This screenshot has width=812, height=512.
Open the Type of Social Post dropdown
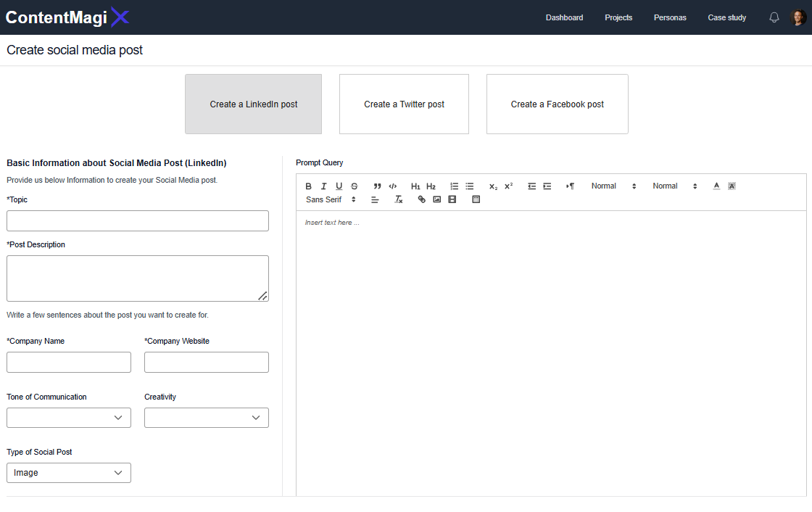69,473
